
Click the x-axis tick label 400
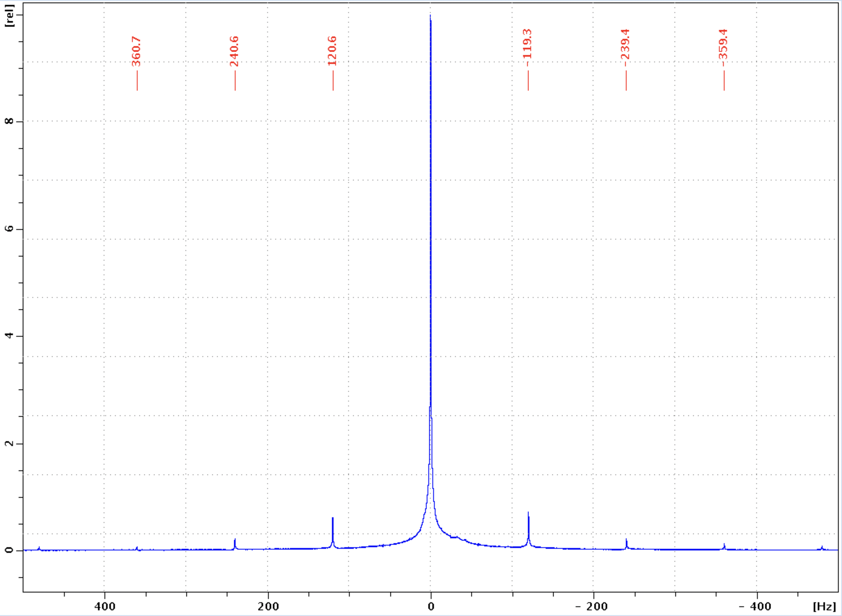click(105, 607)
